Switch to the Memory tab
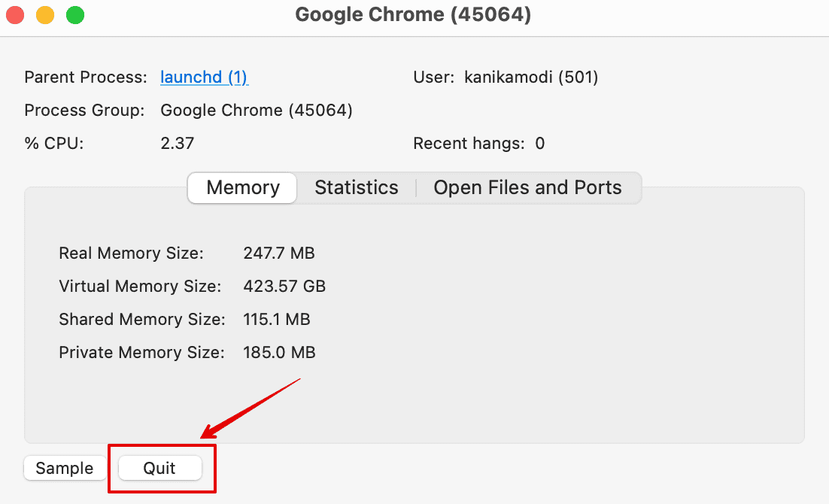829x504 pixels. 242,188
